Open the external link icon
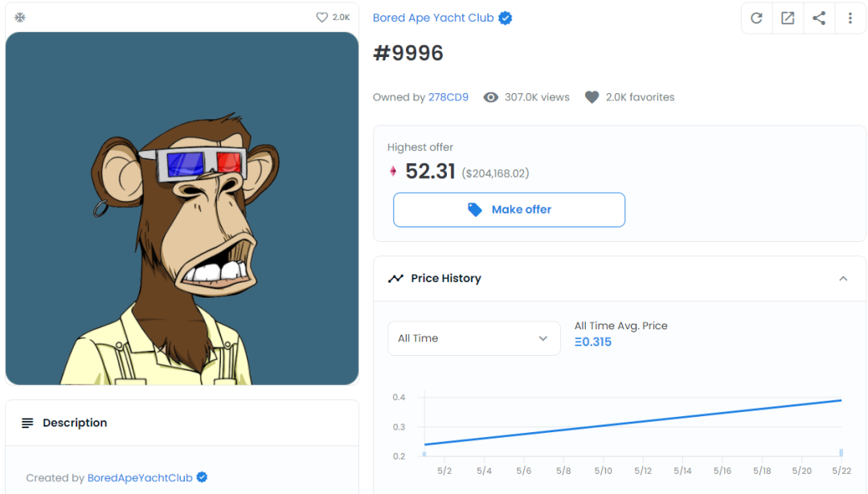The width and height of the screenshot is (868, 494). coord(788,18)
